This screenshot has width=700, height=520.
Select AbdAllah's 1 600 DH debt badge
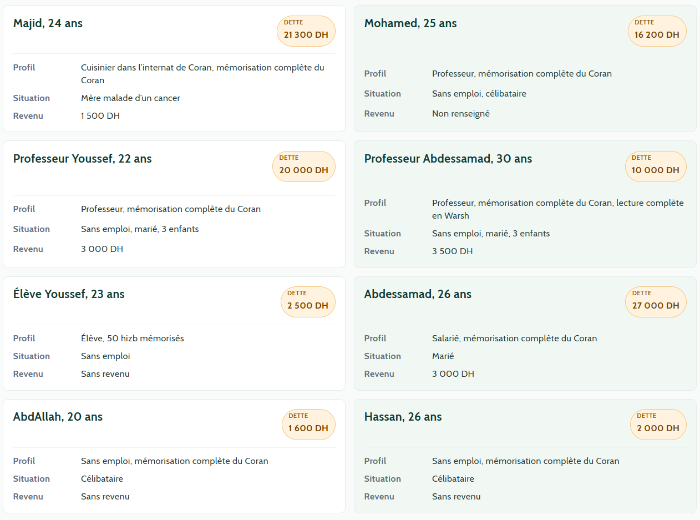click(x=308, y=424)
